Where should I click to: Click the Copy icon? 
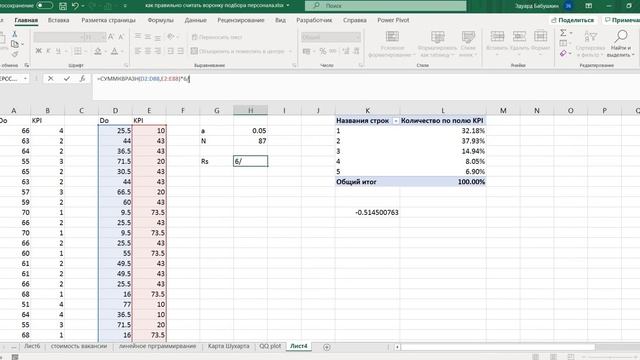(x=15, y=44)
